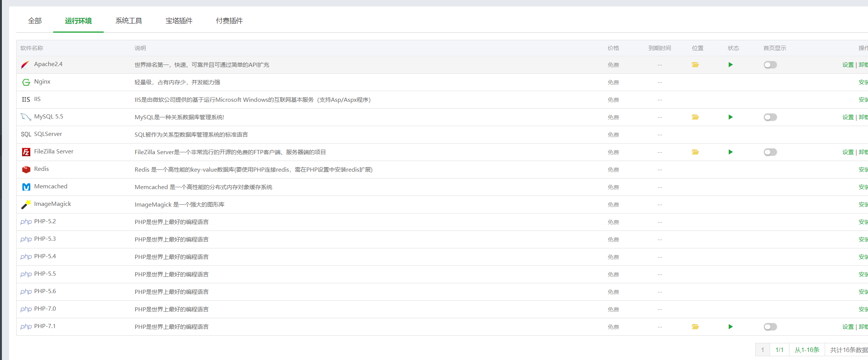Open 设置 for Apache2.4

click(x=848, y=65)
